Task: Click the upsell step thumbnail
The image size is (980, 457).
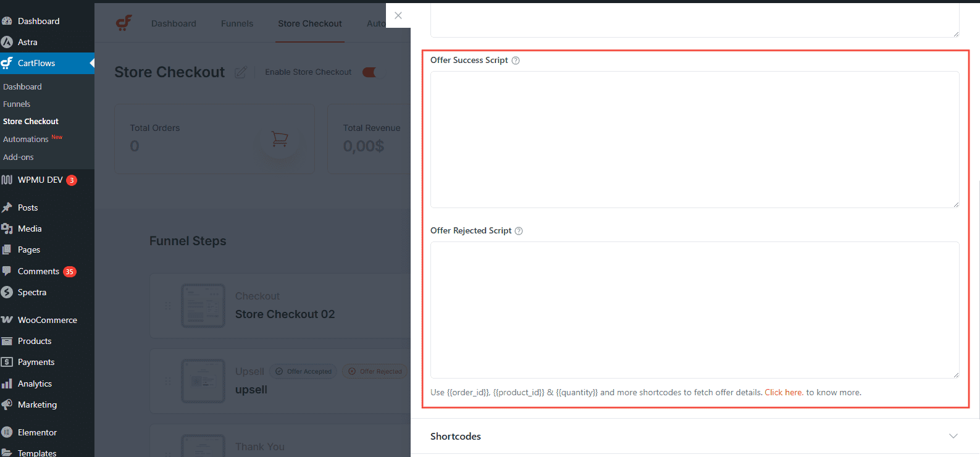Action: pos(203,381)
